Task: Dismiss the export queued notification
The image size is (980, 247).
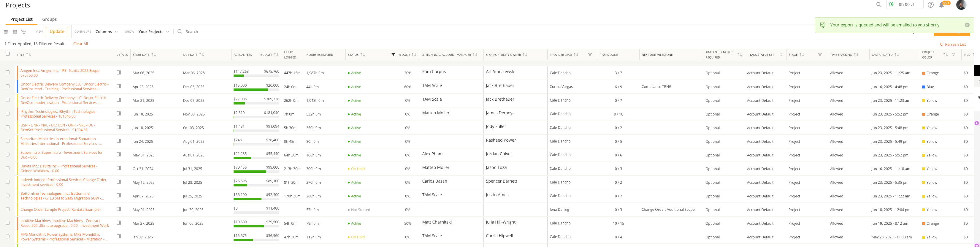Action: (x=967, y=25)
